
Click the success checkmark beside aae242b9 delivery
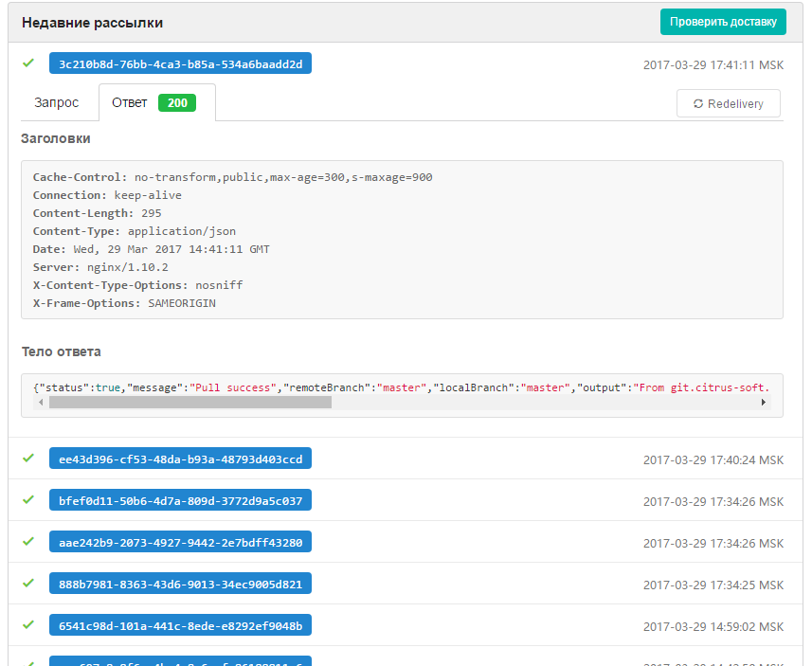[28, 542]
